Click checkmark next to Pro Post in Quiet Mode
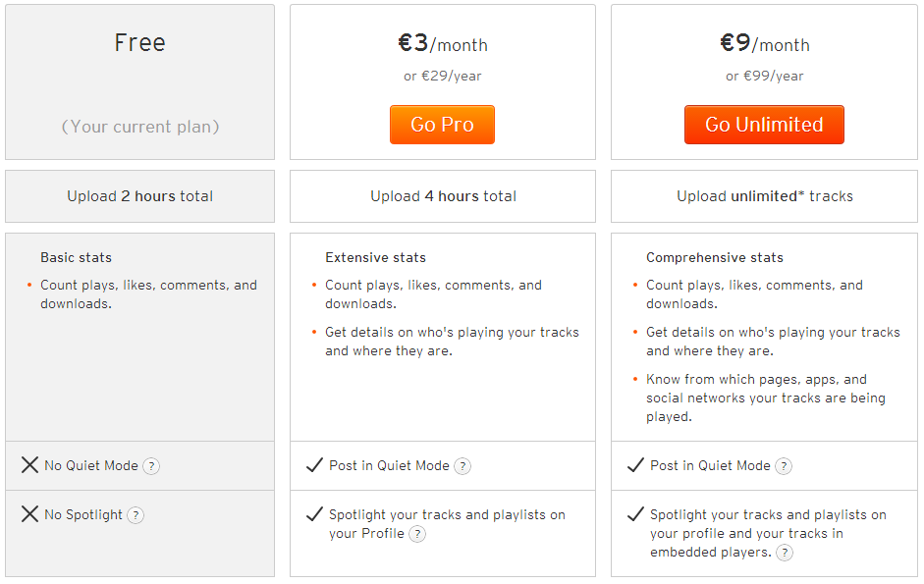This screenshot has height=584, width=924. pos(314,465)
